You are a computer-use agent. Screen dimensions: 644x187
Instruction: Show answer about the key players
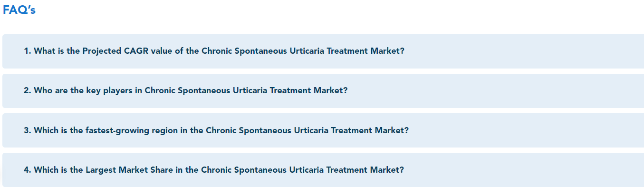(323, 90)
